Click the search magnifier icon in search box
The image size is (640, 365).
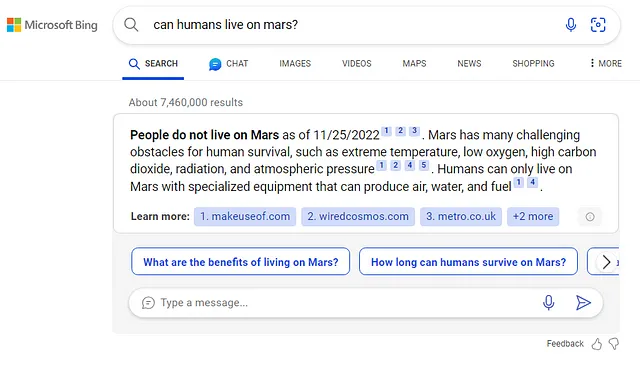[x=131, y=25]
